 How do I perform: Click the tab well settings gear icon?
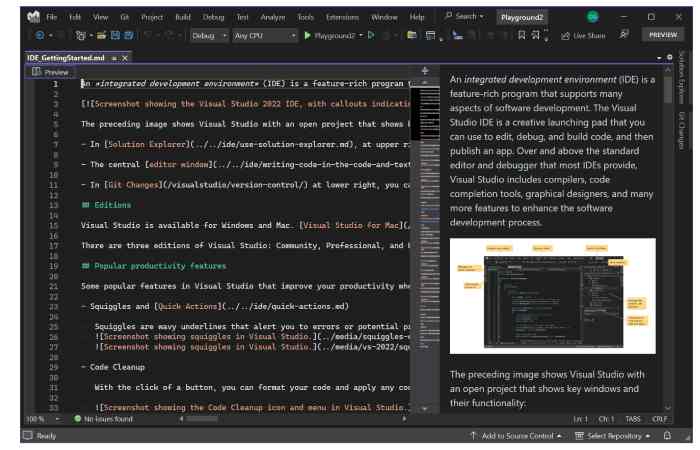click(x=670, y=58)
